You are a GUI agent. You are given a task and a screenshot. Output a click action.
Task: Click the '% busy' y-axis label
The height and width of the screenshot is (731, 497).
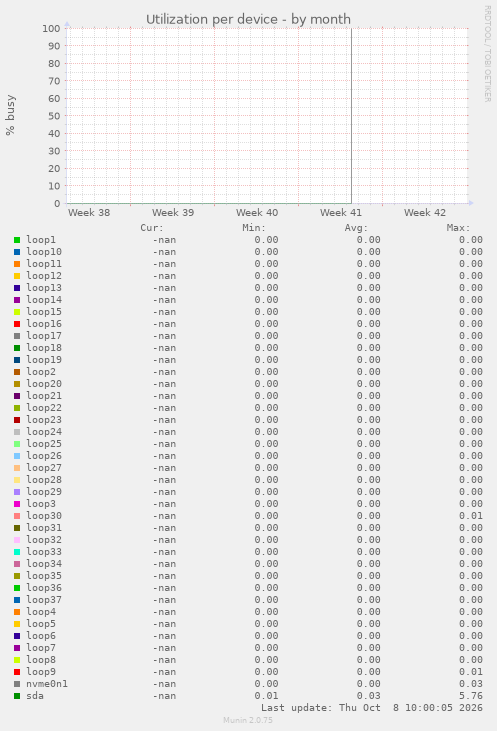pyautogui.click(x=10, y=115)
